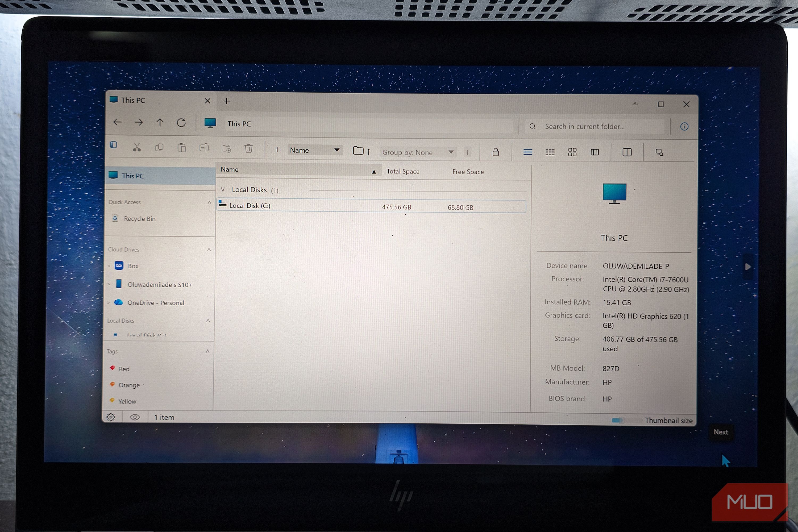Viewport: 798px width, 532px height.
Task: Open Recycle Bin in sidebar
Action: 139,219
